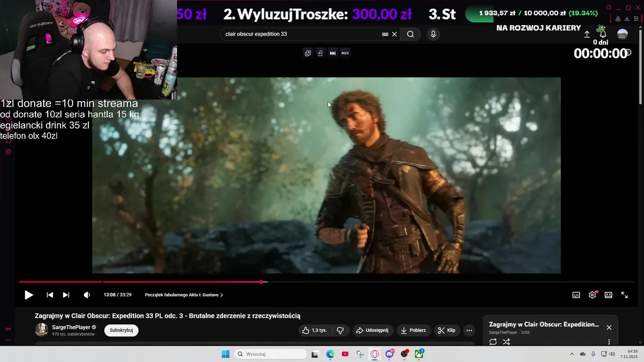
Task: Open more actions three-dot menu
Action: click(469, 330)
